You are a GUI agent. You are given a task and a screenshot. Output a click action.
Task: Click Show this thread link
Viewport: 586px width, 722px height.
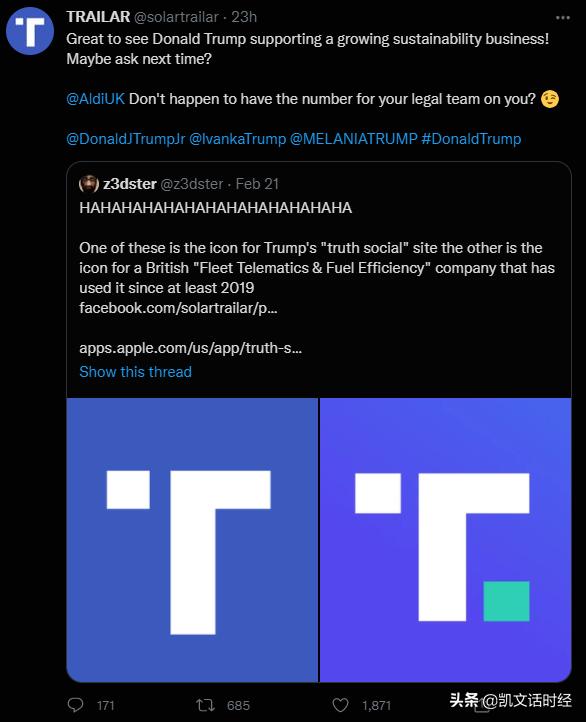(135, 372)
